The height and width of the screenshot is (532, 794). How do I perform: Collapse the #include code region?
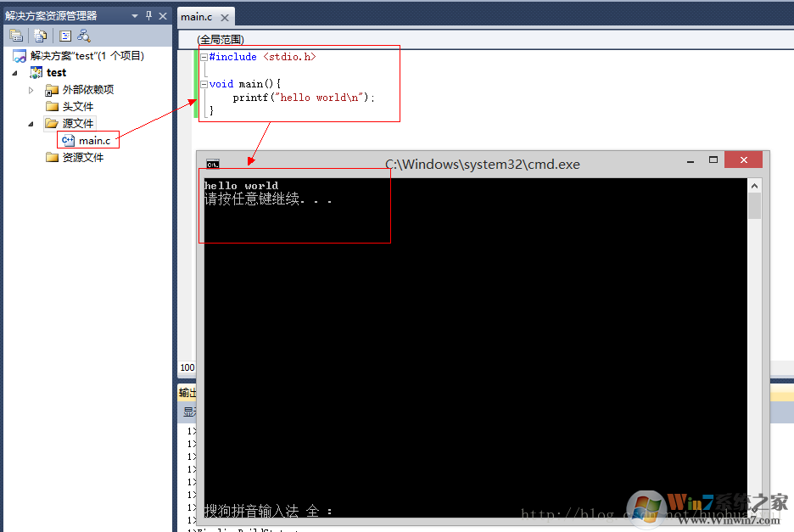click(x=204, y=57)
